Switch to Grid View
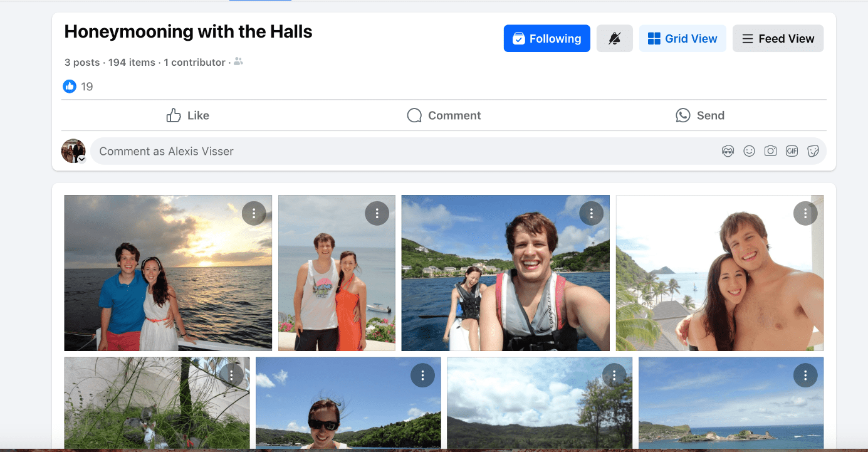 pyautogui.click(x=682, y=38)
